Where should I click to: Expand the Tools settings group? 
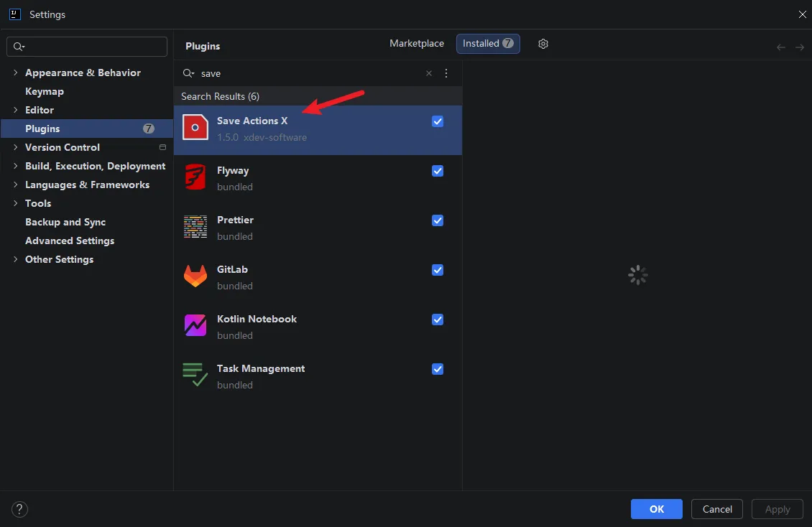[x=15, y=203]
